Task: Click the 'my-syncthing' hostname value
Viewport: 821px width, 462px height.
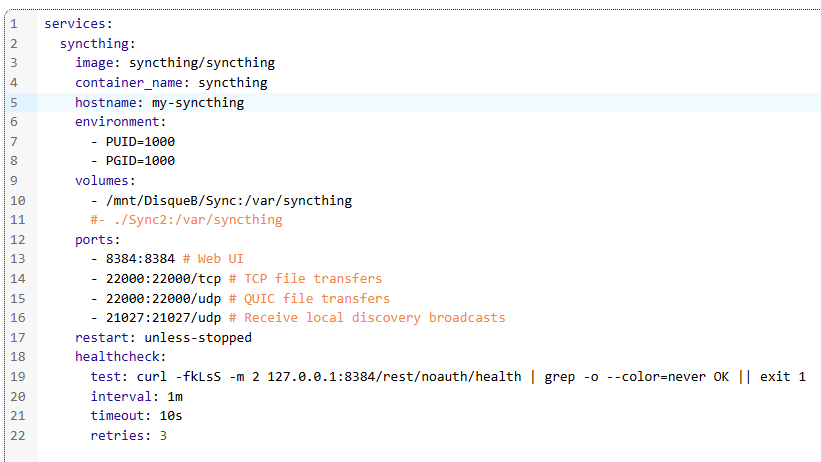Action: [198, 103]
